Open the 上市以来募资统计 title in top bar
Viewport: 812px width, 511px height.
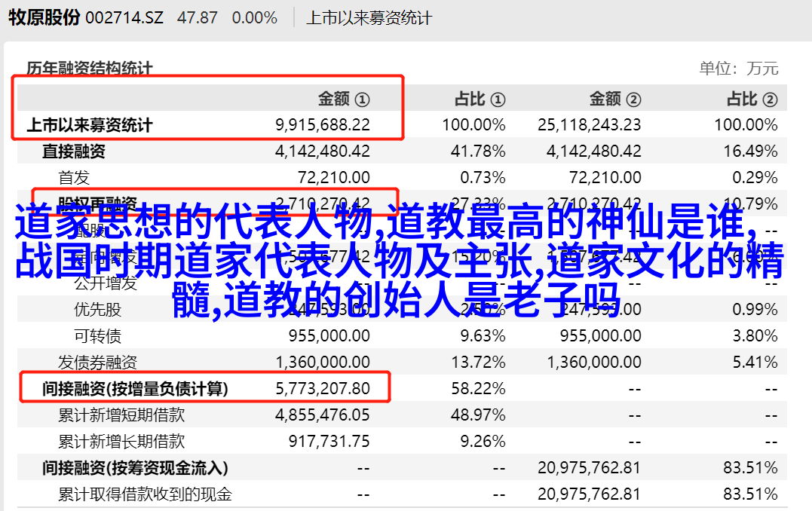[369, 18]
